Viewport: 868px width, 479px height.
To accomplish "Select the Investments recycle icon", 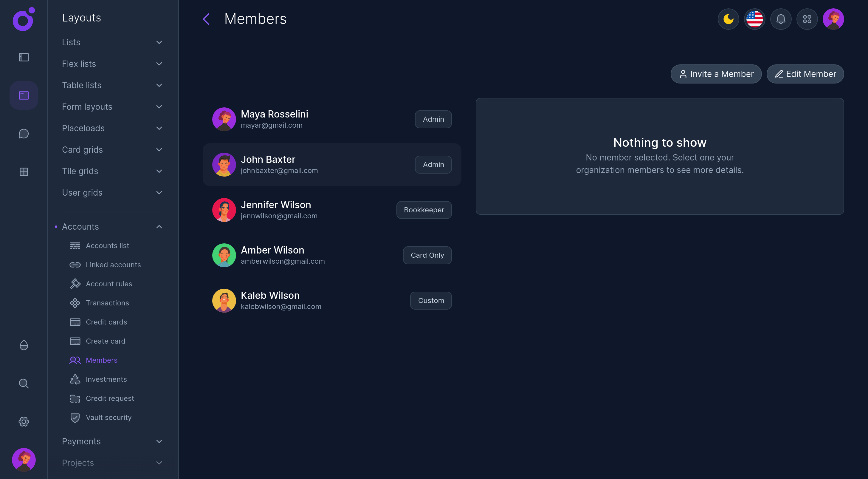I will (x=75, y=379).
